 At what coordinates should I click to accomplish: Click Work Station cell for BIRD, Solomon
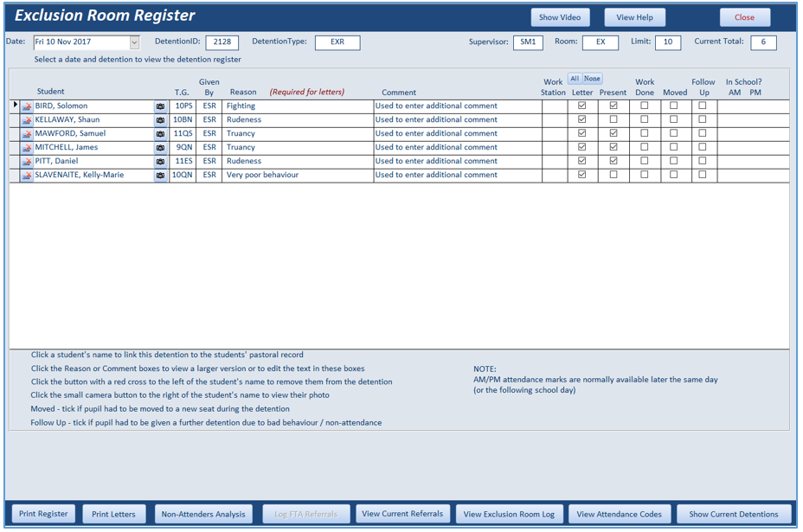point(555,106)
